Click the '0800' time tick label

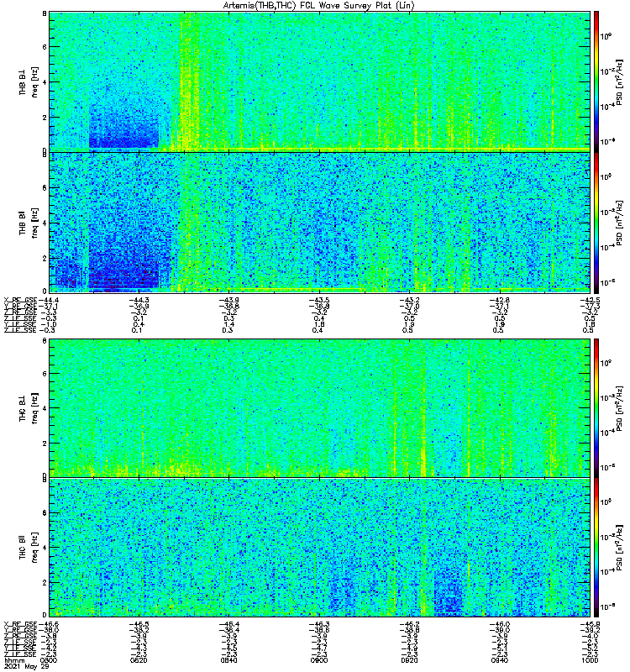click(x=49, y=660)
